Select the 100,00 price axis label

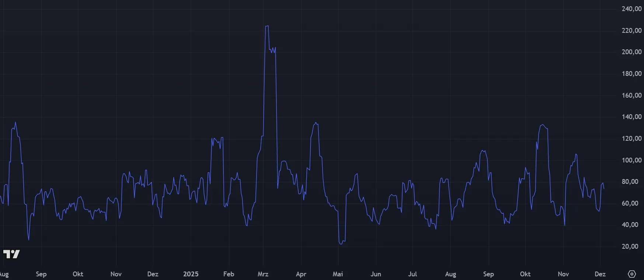coord(631,160)
